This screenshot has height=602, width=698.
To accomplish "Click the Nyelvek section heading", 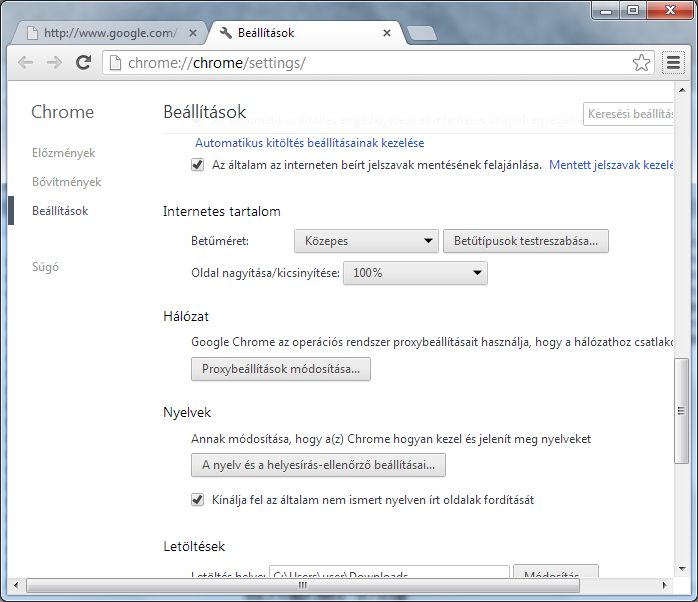I will pyautogui.click(x=187, y=412).
